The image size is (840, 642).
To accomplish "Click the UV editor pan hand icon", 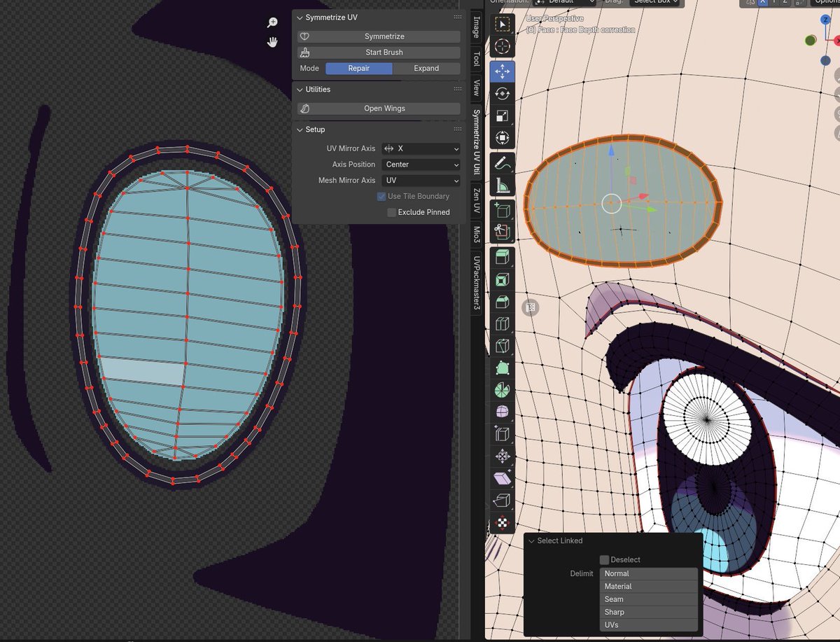I will point(273,42).
